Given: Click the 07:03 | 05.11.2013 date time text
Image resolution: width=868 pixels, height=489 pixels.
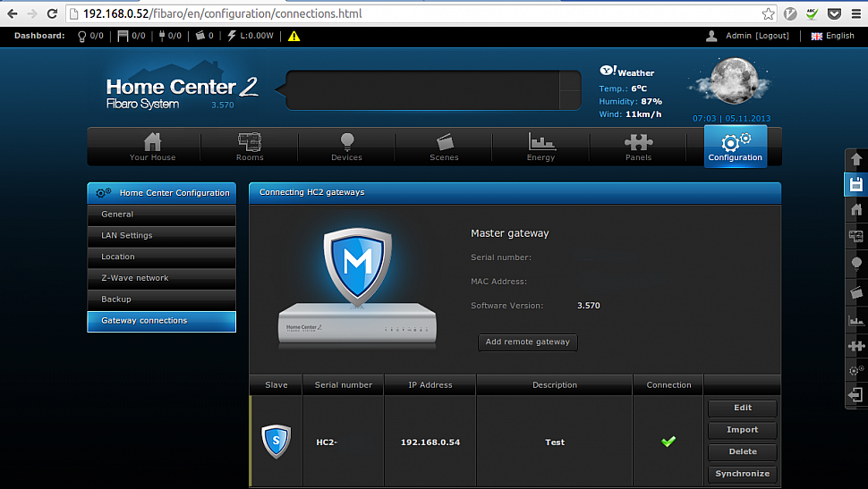Looking at the screenshot, I should point(731,118).
